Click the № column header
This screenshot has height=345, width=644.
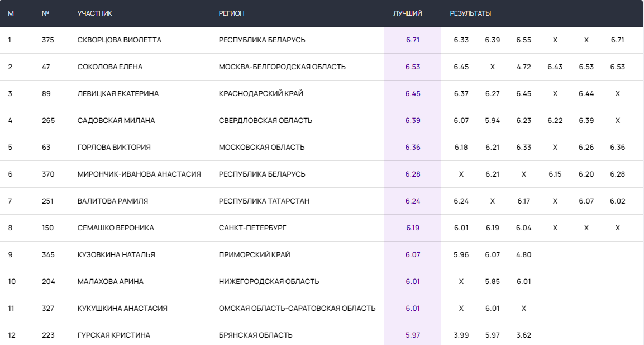point(45,13)
